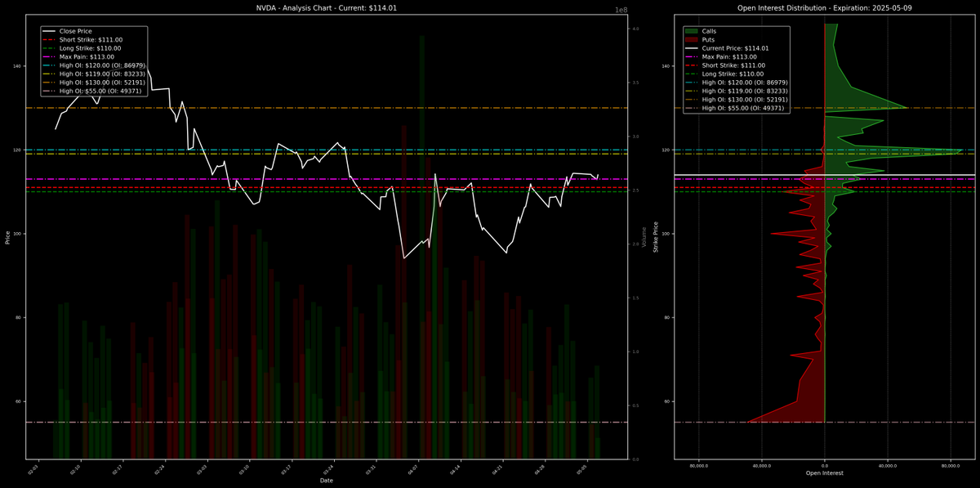This screenshot has width=980, height=488.
Task: Click the 120 tick on left Price axis
Action: click(x=18, y=150)
